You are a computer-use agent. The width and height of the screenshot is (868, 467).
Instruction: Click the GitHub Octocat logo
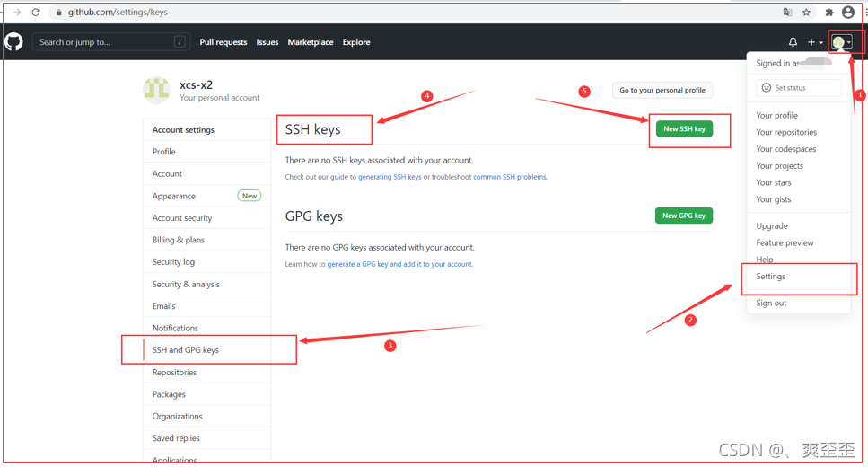[x=13, y=42]
